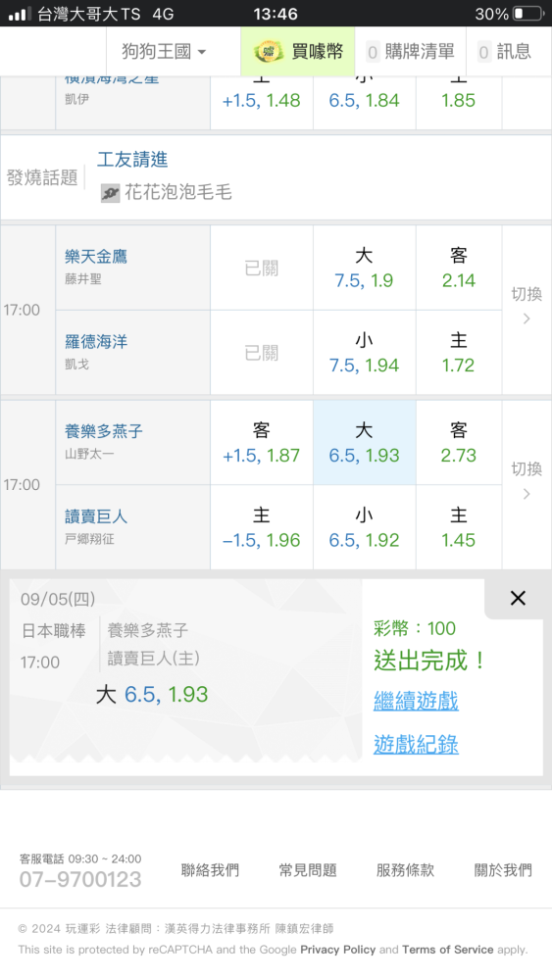Deselect highlighted 大 6.5, 1.93 cell
This screenshot has height=980, width=552.
point(365,443)
